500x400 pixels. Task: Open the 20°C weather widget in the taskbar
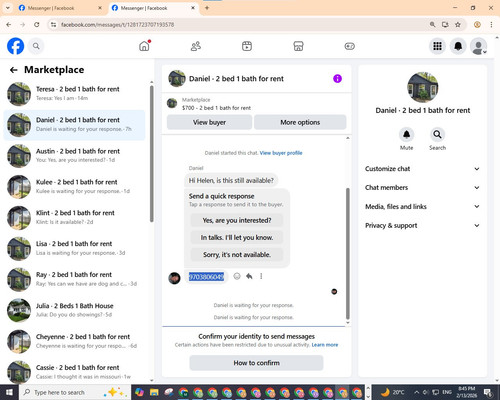coord(393,392)
